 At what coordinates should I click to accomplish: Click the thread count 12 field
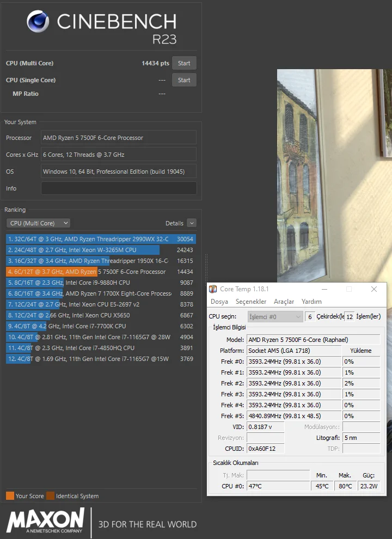pyautogui.click(x=350, y=316)
